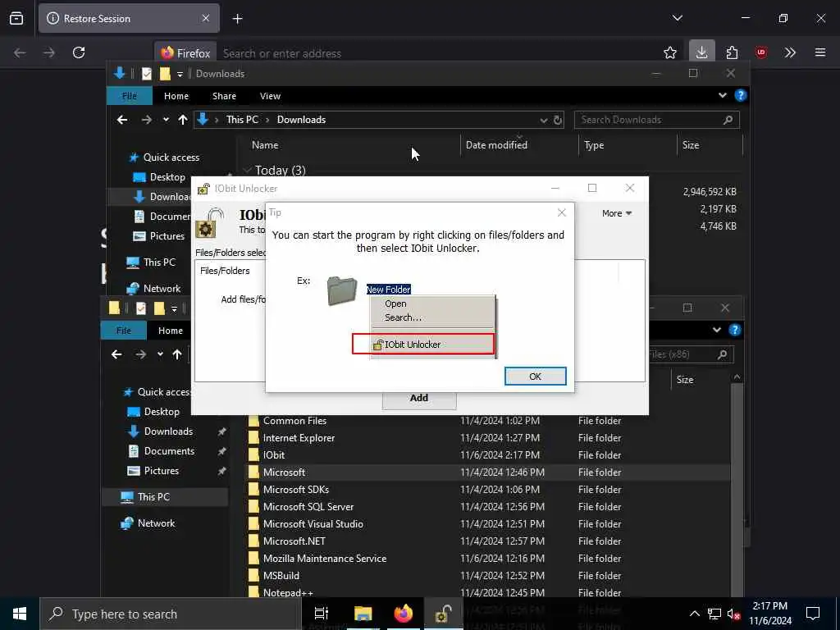The height and width of the screenshot is (630, 840).
Task: Open address history dropdown in Downloads window
Action: [543, 120]
